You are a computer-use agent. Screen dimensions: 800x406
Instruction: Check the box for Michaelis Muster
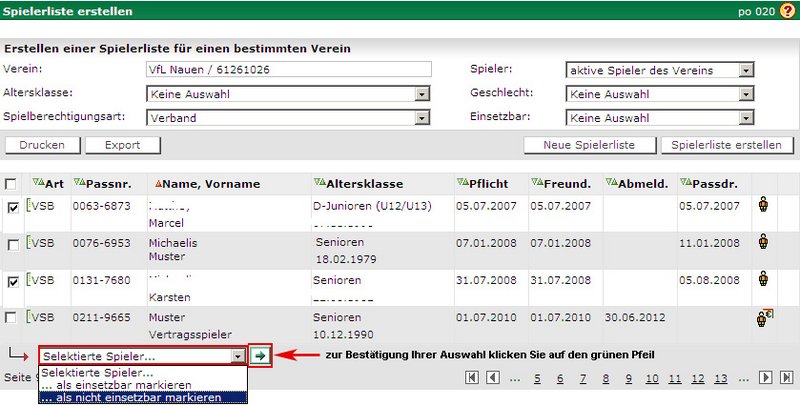pyautogui.click(x=12, y=244)
